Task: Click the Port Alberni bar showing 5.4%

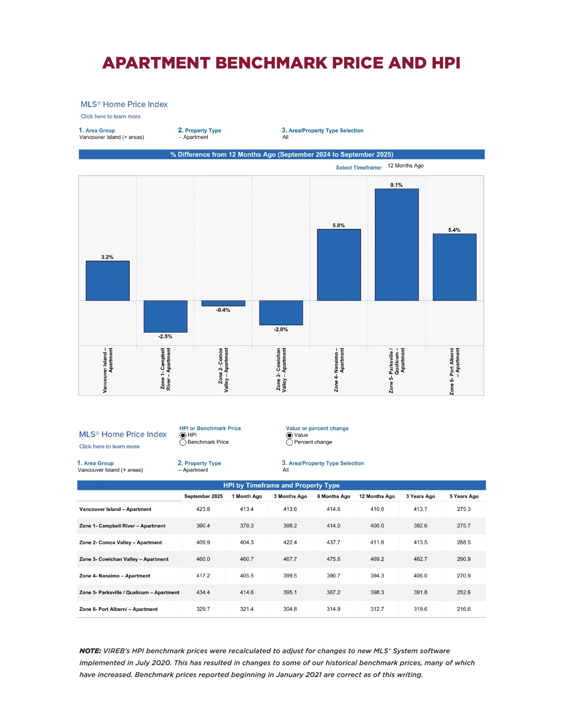Action: pyautogui.click(x=454, y=267)
